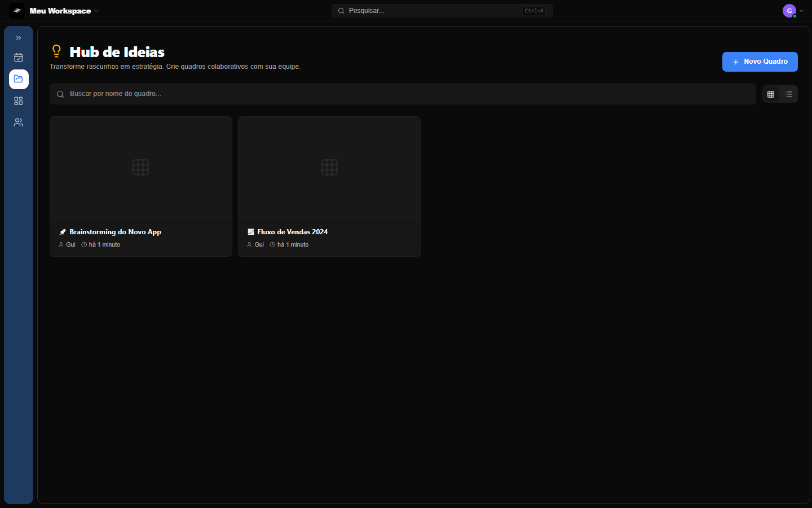Click author Gui on Fluxo de Vendas card
Viewport: 812px width, 508px height.
click(255, 244)
